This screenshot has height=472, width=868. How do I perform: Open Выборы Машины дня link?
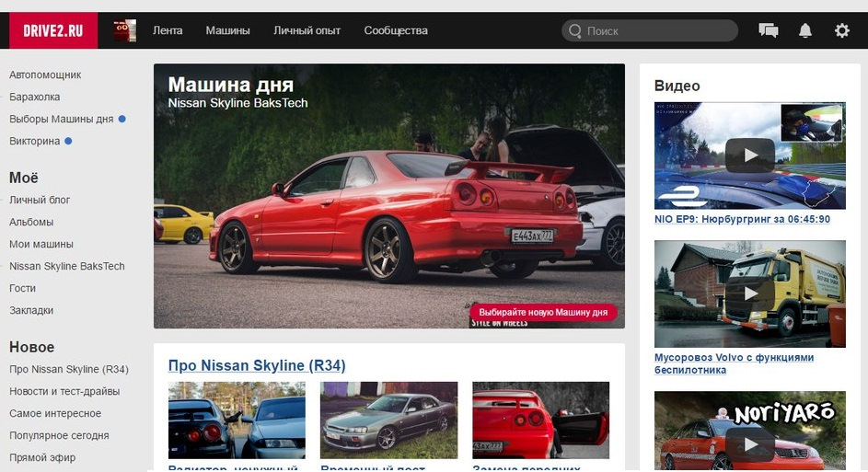point(61,119)
